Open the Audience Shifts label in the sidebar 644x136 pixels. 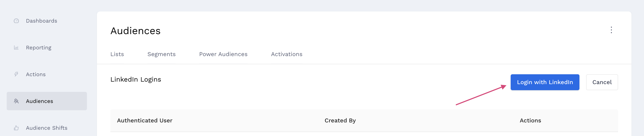point(47,128)
